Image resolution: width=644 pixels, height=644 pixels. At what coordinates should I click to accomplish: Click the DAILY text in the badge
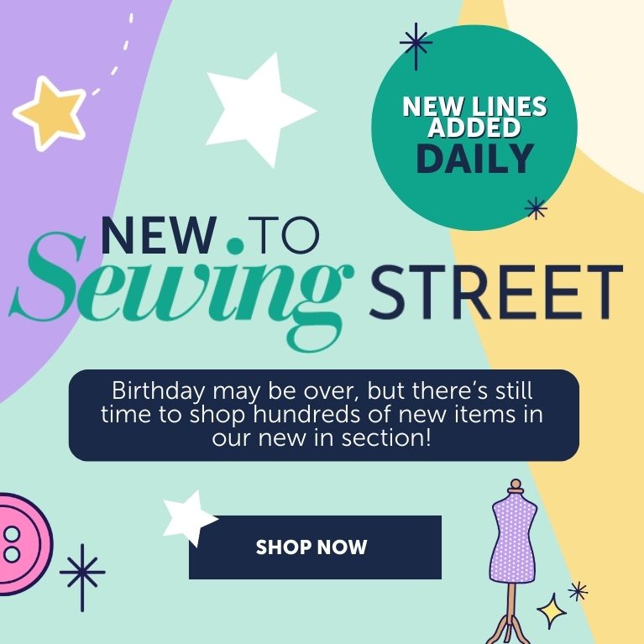[474, 159]
